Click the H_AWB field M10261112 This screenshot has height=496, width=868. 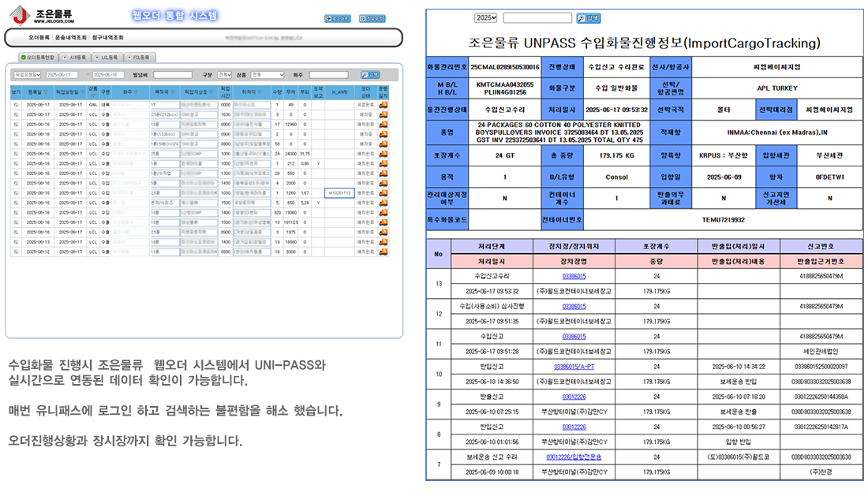[x=339, y=193]
